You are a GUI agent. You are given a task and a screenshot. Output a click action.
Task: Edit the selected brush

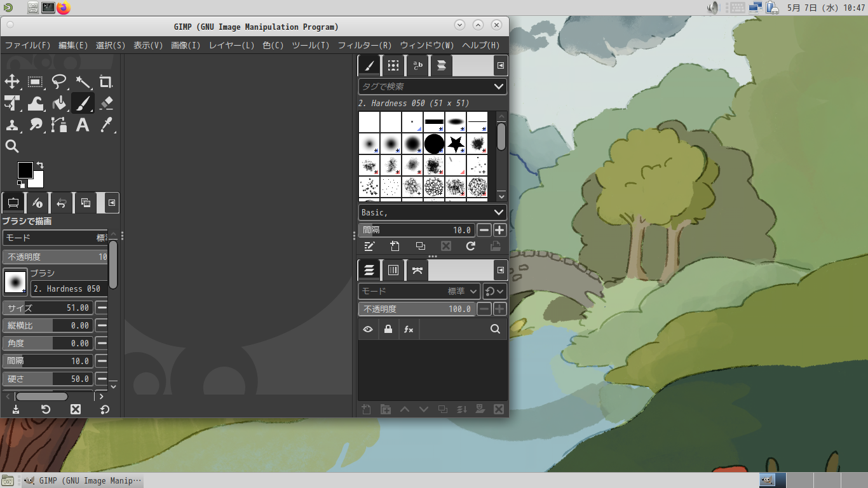click(x=369, y=247)
